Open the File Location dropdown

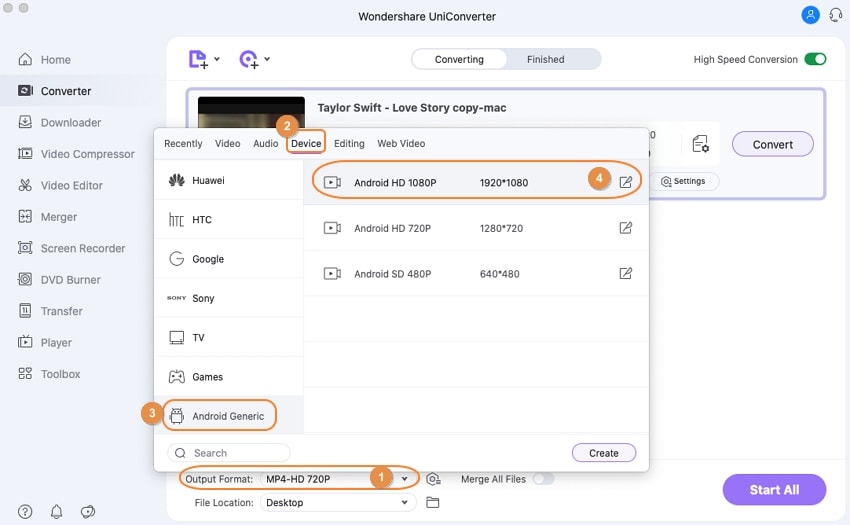pos(338,503)
